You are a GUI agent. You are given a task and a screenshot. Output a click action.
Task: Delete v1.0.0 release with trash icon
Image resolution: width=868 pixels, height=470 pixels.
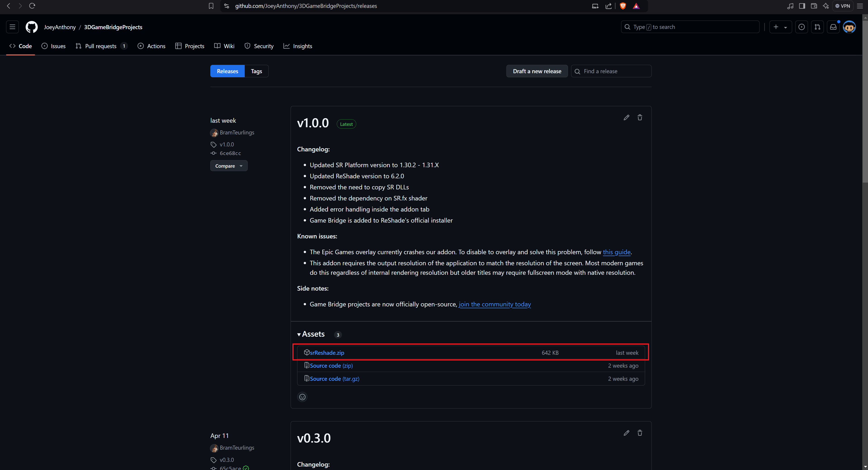640,117
